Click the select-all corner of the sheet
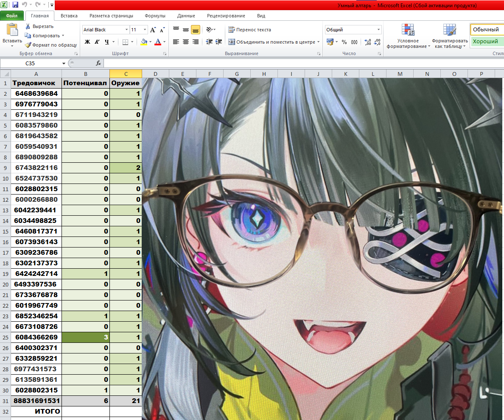Image resolution: width=504 pixels, height=420 pixels. (6, 74)
